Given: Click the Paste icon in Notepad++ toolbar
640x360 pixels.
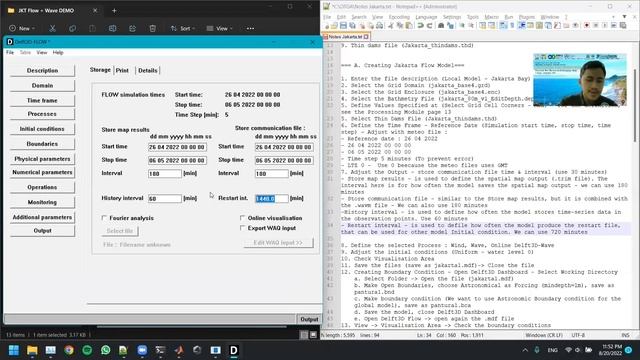Looking at the screenshot, I should (x=409, y=26).
